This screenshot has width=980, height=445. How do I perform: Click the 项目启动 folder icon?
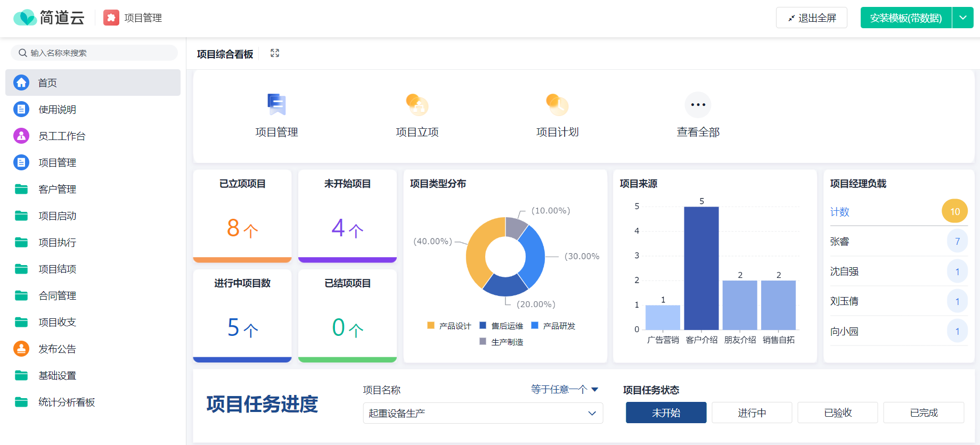(x=21, y=216)
